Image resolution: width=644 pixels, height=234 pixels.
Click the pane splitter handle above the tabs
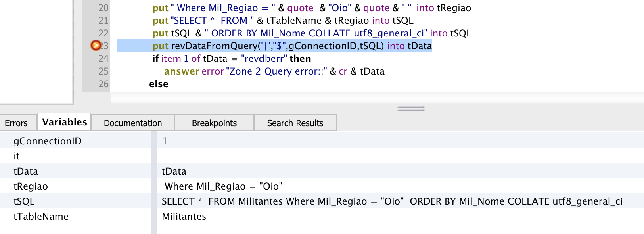pos(411,109)
